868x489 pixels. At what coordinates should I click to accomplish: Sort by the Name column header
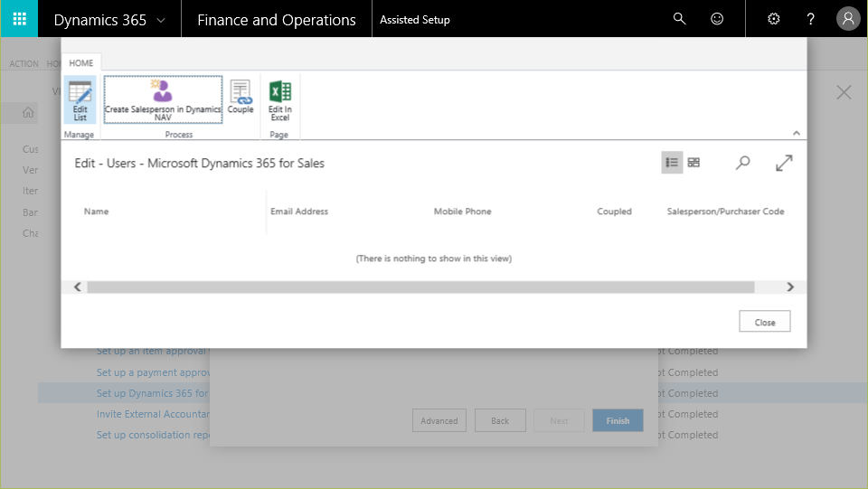pos(97,212)
